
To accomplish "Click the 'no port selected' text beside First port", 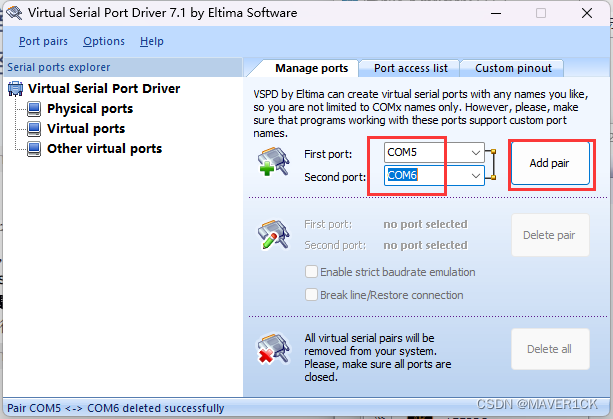I will click(x=425, y=224).
